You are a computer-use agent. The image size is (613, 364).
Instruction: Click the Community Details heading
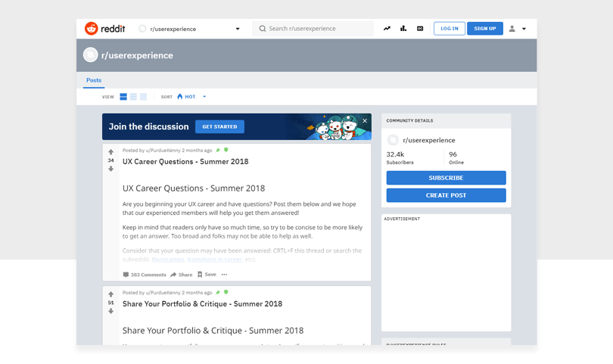tap(409, 121)
